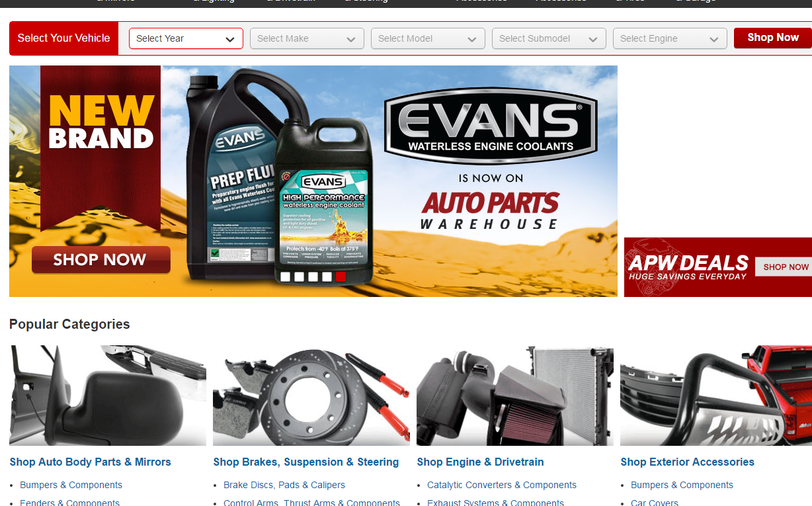Screen dimensions: 812x506
Task: Select the red fifth carousel slide dot
Action: (341, 277)
